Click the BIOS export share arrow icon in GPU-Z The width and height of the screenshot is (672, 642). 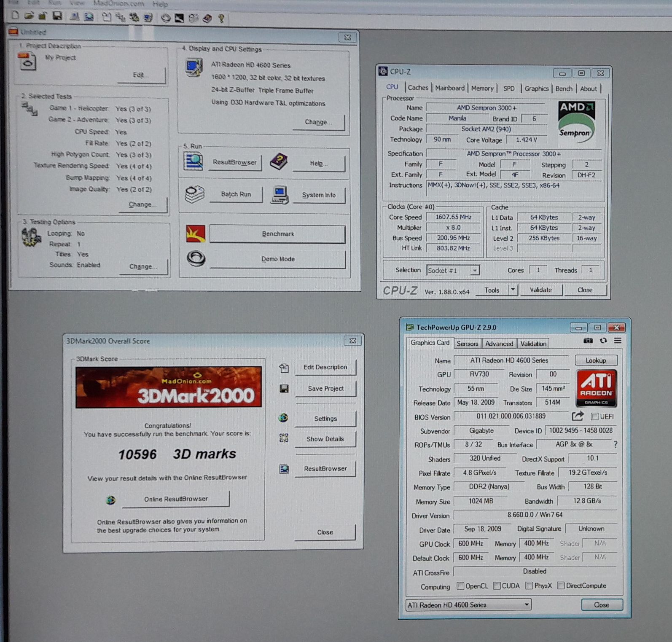578,416
